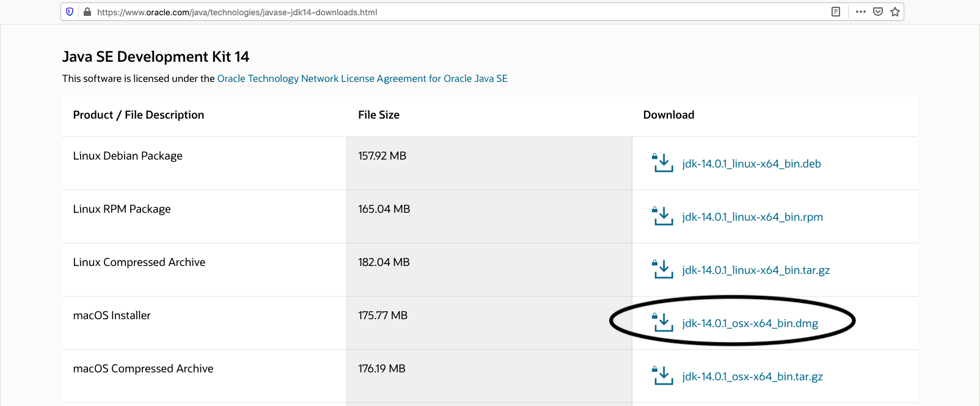Select Linux RPM Package row text
This screenshot has height=406, width=980.
coord(122,209)
